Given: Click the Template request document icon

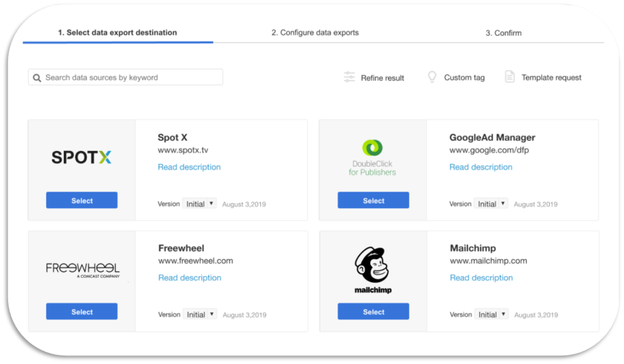Looking at the screenshot, I should click(x=509, y=77).
